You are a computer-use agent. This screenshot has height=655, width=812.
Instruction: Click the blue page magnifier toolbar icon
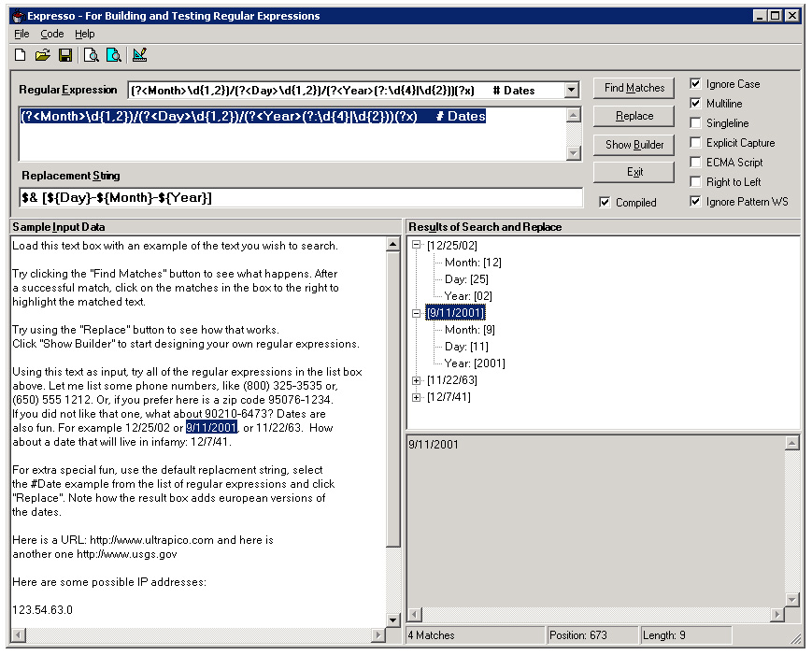coord(113,55)
